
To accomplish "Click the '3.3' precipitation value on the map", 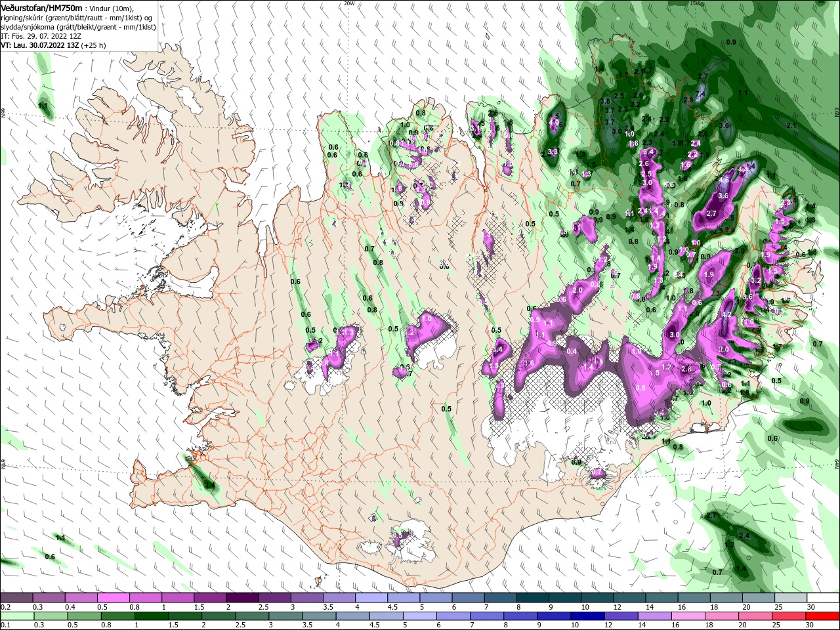I will pos(553,152).
